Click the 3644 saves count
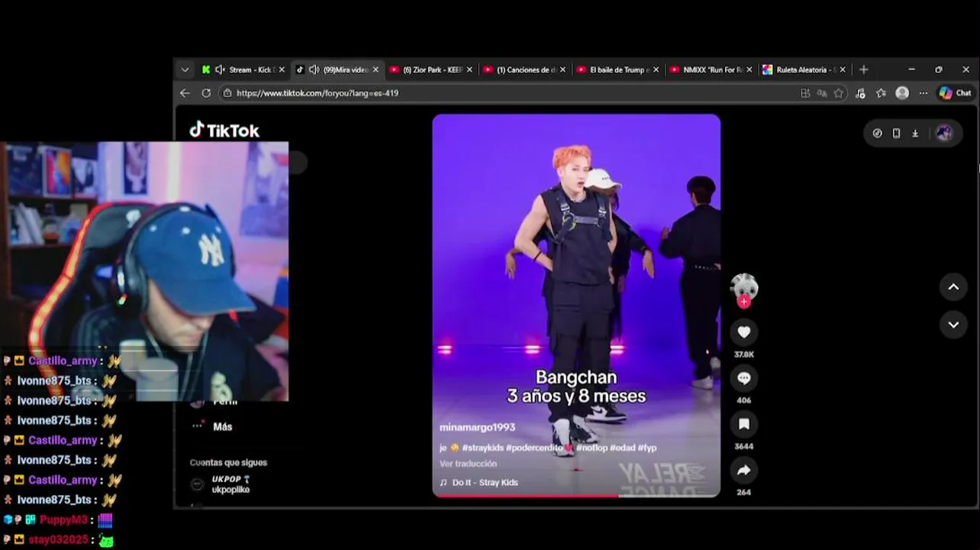 pos(743,446)
